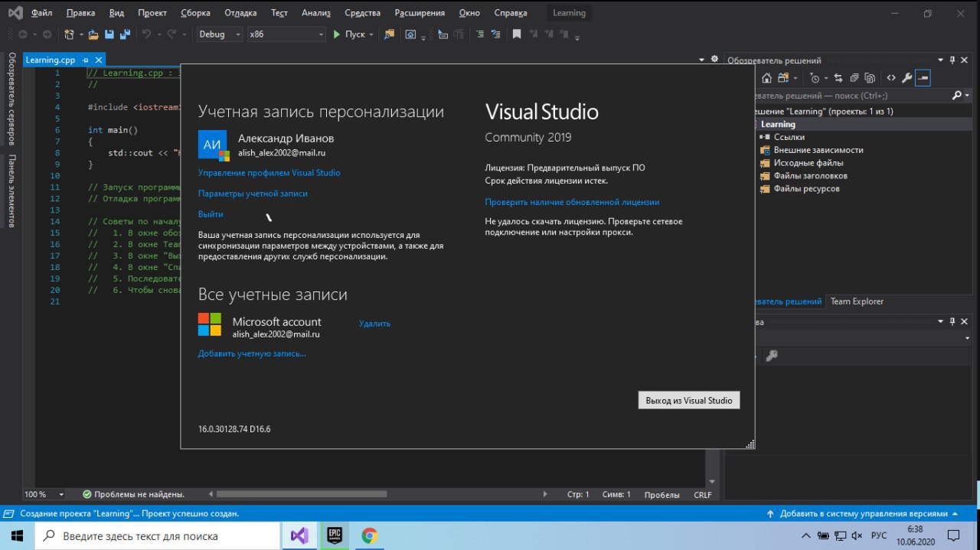Click the Properties wrench icon in Solution Explorer

[907, 78]
